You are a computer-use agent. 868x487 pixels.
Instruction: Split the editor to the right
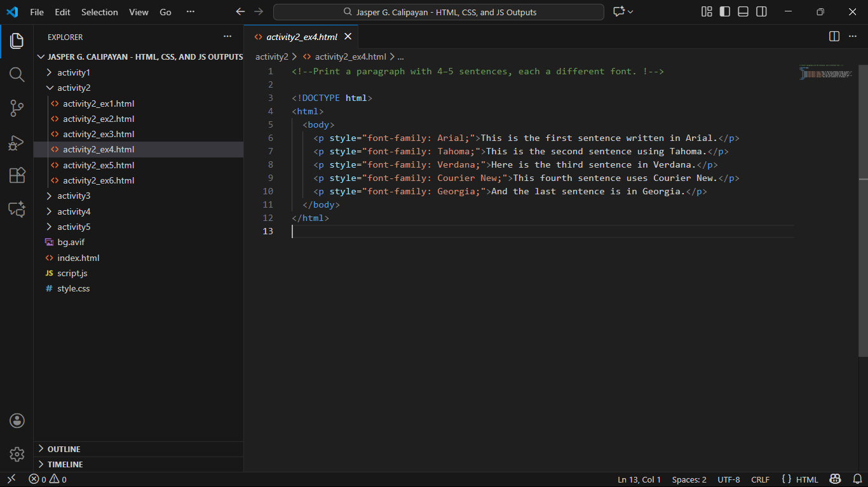pos(834,37)
